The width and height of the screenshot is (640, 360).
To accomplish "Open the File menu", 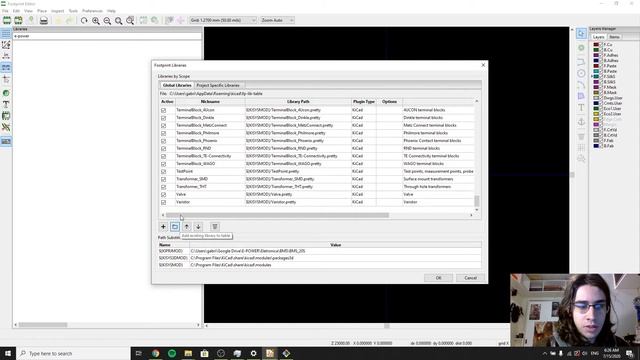I will (5, 11).
